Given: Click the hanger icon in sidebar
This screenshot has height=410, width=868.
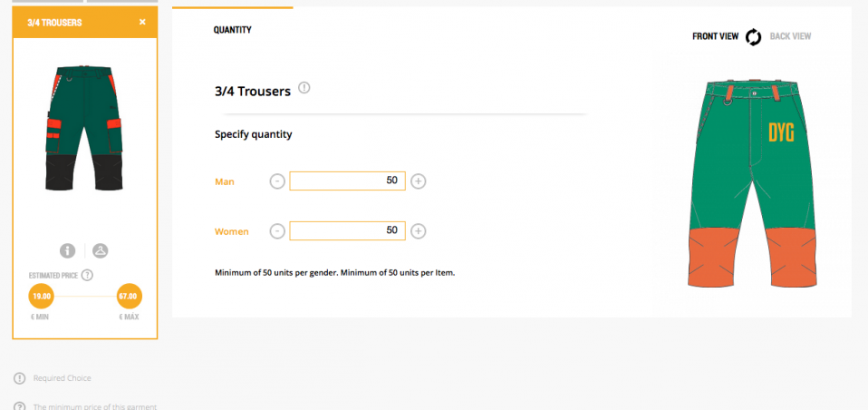Looking at the screenshot, I should pyautogui.click(x=100, y=251).
